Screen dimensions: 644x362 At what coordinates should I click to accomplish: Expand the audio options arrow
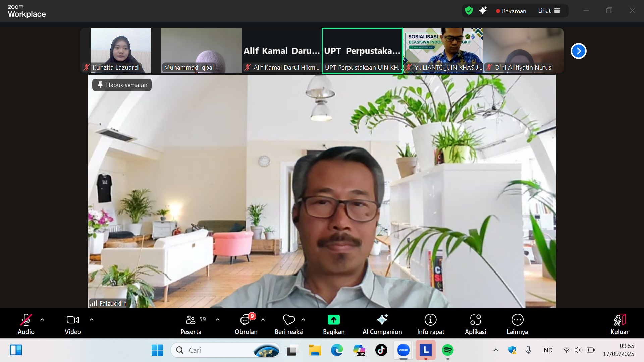42,320
